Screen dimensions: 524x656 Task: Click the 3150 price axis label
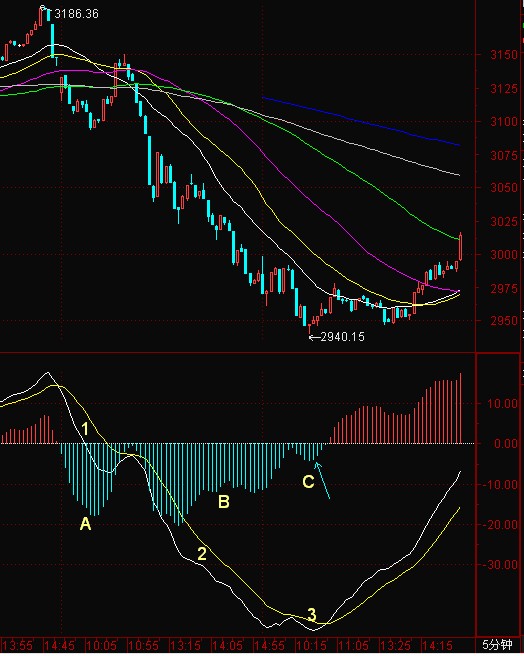coord(503,54)
